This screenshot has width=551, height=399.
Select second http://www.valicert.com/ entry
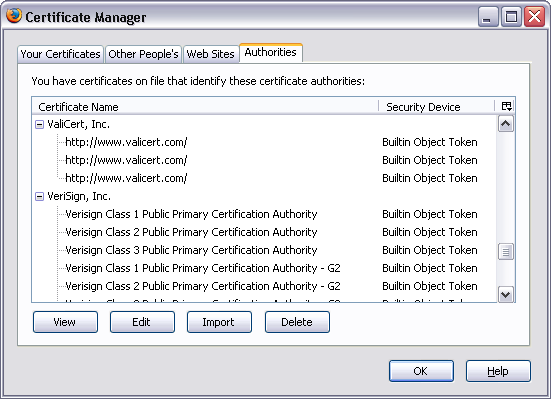click(x=264, y=160)
